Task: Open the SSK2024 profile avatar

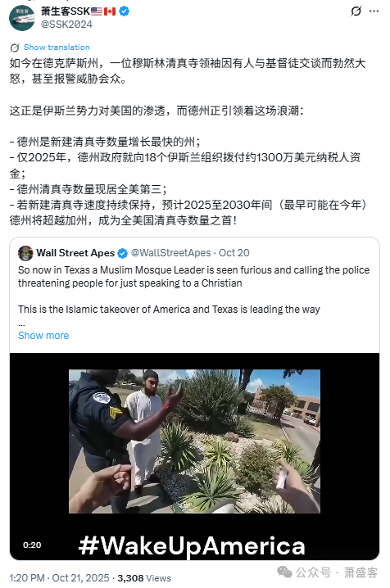Action: tap(22, 18)
